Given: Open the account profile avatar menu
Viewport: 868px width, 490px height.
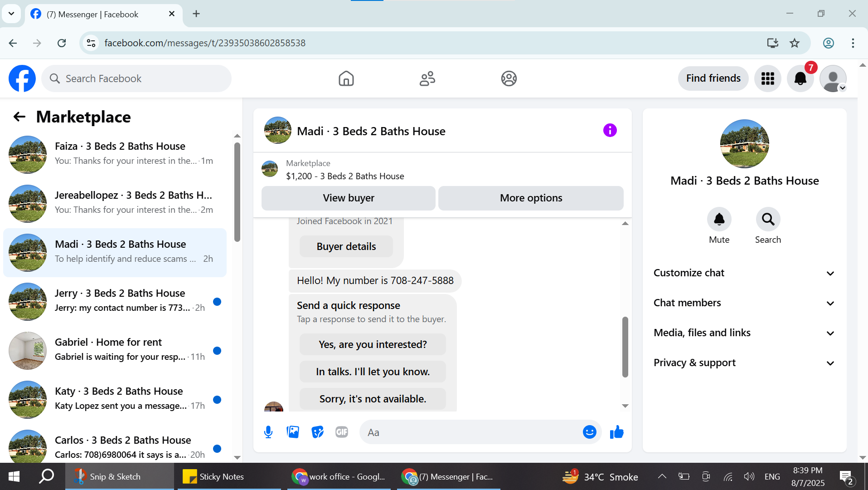Looking at the screenshot, I should 833,78.
